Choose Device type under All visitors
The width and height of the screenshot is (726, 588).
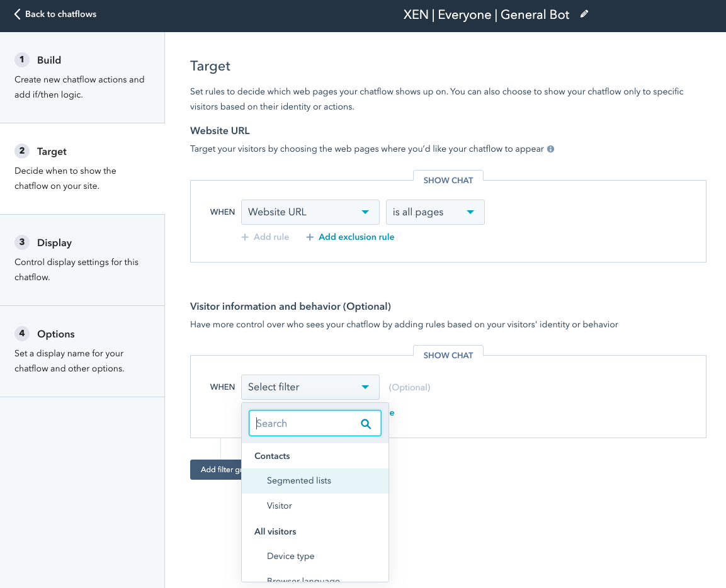(x=290, y=556)
